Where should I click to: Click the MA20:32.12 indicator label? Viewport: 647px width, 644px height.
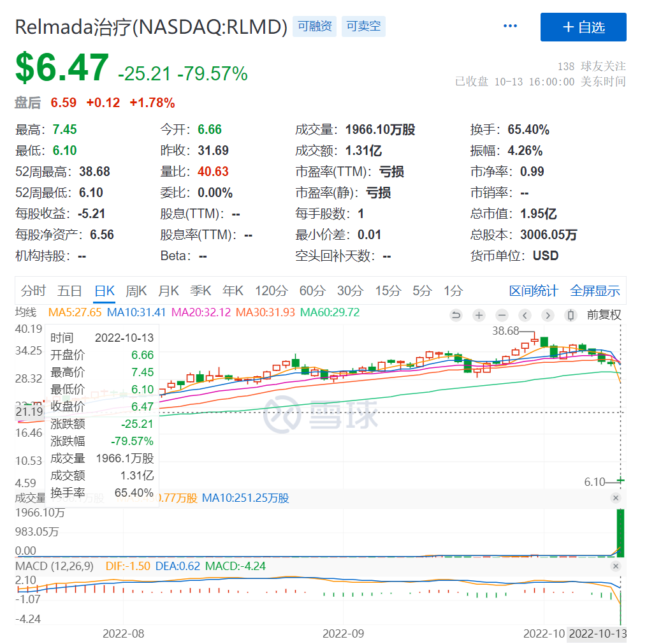[201, 312]
